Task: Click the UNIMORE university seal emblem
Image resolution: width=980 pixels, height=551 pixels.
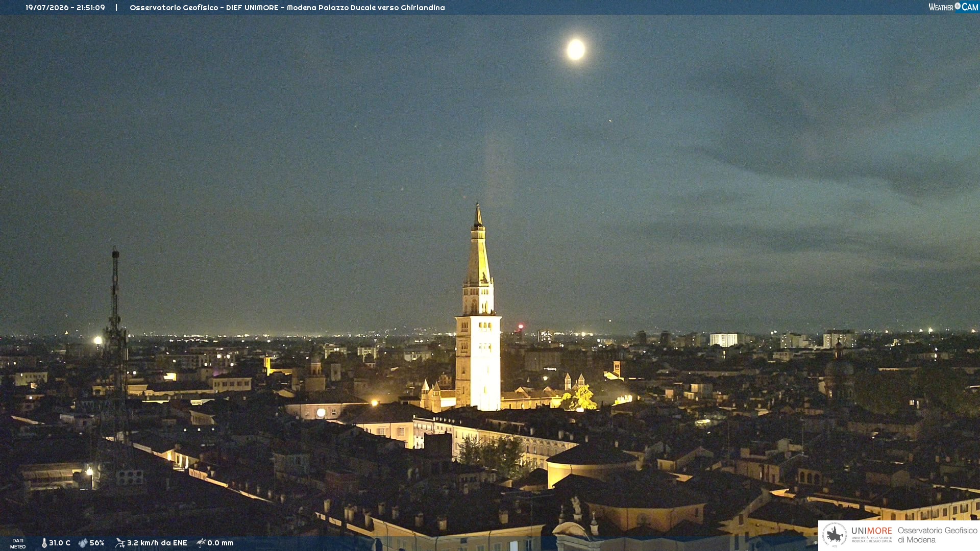Action: pos(835,535)
